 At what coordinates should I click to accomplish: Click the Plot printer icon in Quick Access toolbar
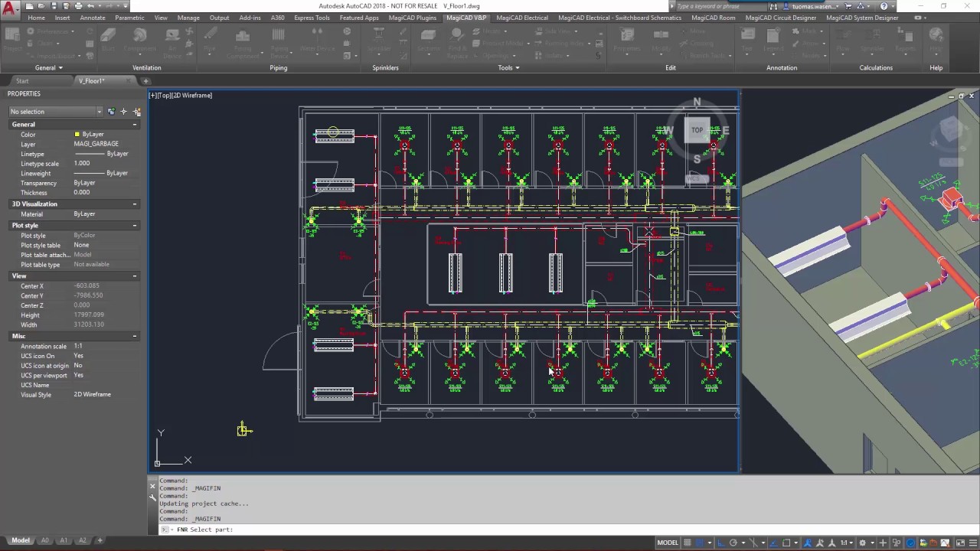coord(78,6)
